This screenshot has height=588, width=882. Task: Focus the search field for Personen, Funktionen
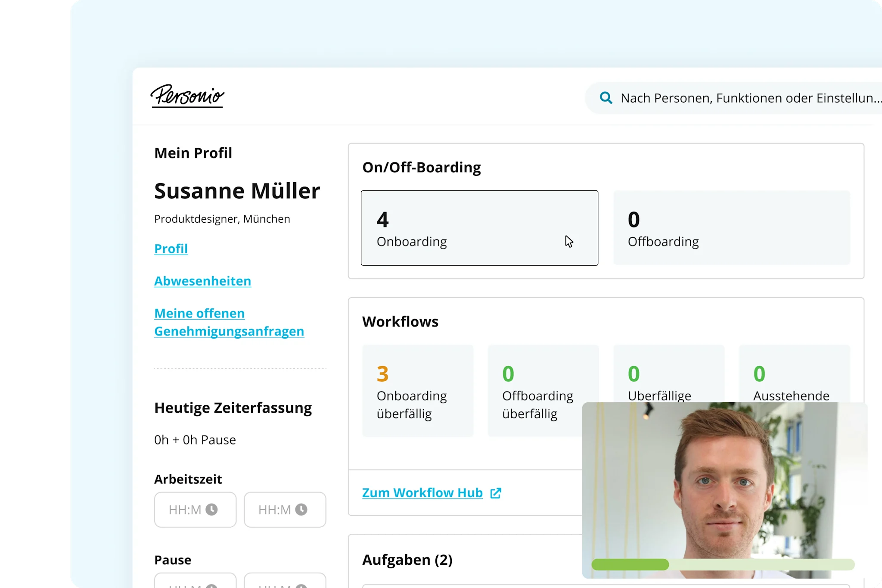[749, 98]
